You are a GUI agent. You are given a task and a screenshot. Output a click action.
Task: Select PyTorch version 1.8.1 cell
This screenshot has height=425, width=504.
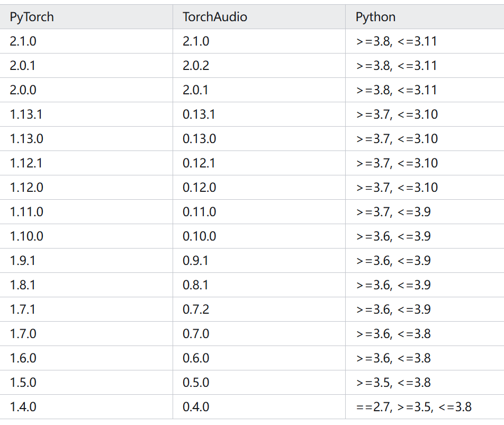pos(86,285)
